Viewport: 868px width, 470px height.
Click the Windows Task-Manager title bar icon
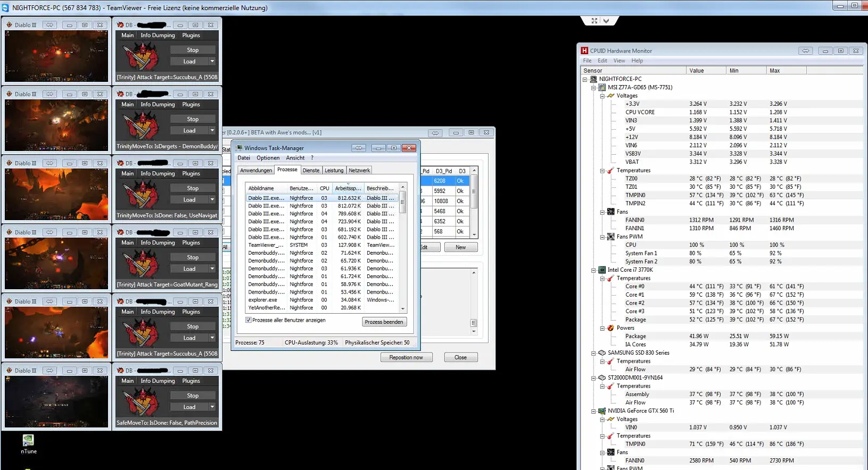[239, 148]
